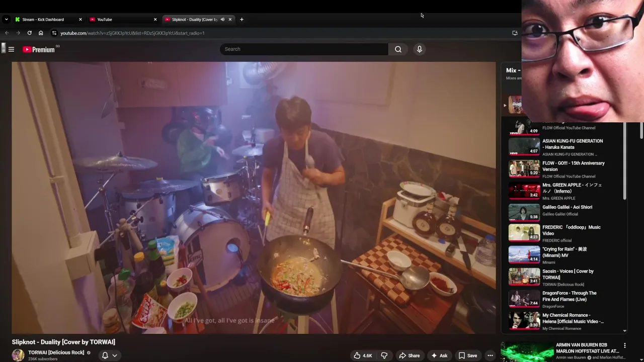The width and height of the screenshot is (644, 362).
Task: Dislike the video
Action: pyautogui.click(x=384, y=355)
